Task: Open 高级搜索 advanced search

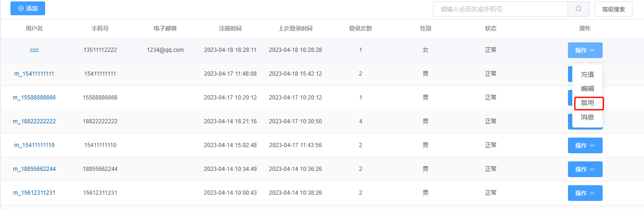Action: point(614,9)
